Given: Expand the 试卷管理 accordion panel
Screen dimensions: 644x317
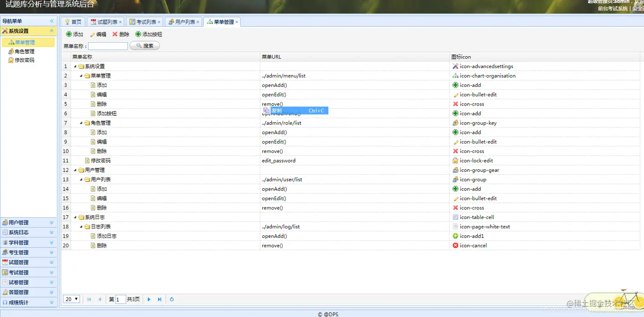Looking at the screenshot, I should tap(28, 282).
